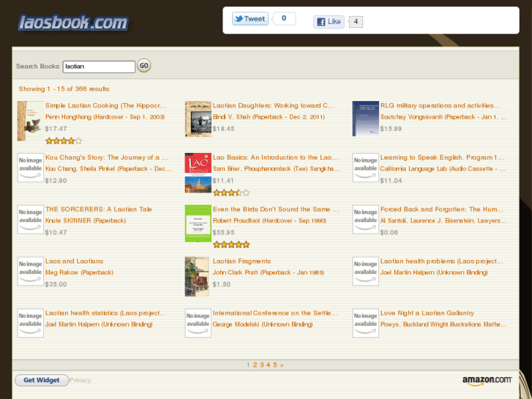The height and width of the screenshot is (399, 532).
Task: Click the GO search button
Action: [144, 66]
